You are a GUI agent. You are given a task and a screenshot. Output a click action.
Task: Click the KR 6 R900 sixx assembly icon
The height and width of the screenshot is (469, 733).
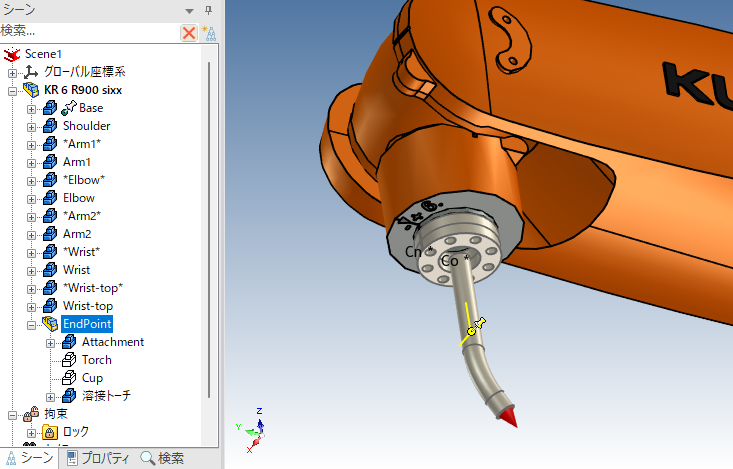tap(31, 90)
